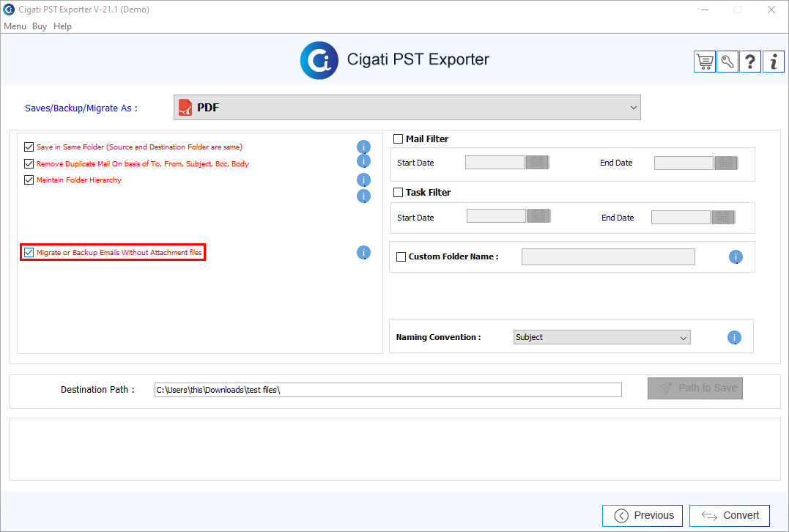Viewport: 789px width, 532px height.
Task: Uncheck Remove Duplicate Mail option
Action: (29, 163)
